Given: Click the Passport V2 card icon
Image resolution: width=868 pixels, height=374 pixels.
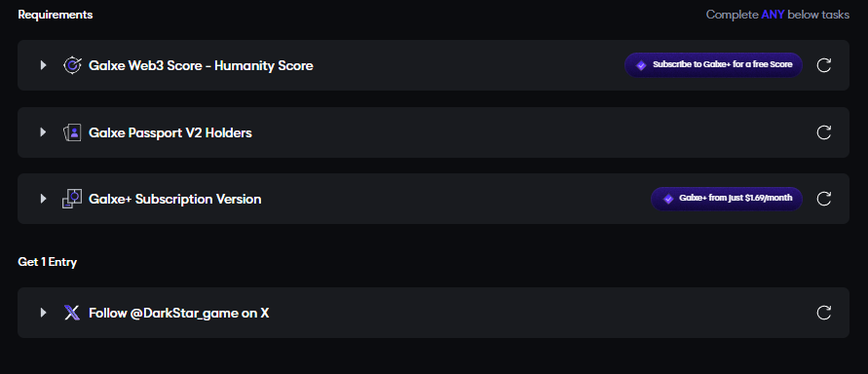Looking at the screenshot, I should point(72,132).
